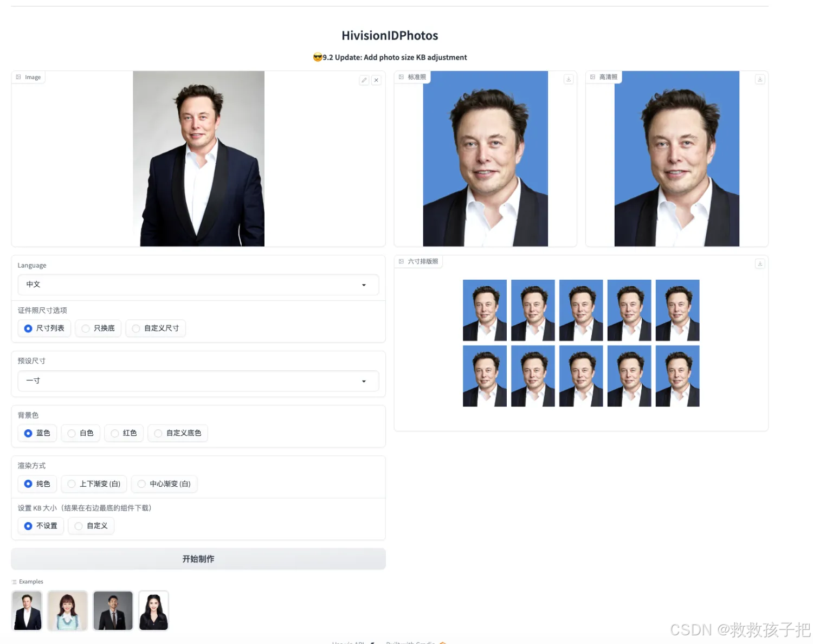Pick the third example photo with gray background

[x=113, y=611]
